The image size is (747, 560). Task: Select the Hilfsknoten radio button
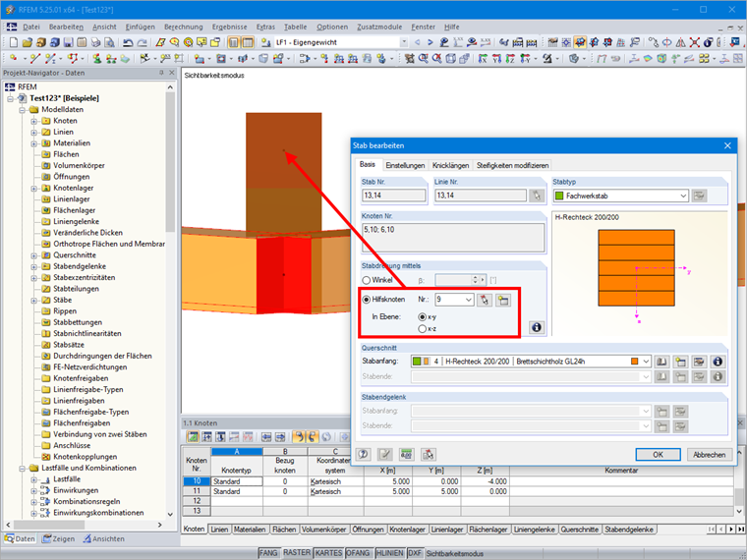(x=367, y=300)
